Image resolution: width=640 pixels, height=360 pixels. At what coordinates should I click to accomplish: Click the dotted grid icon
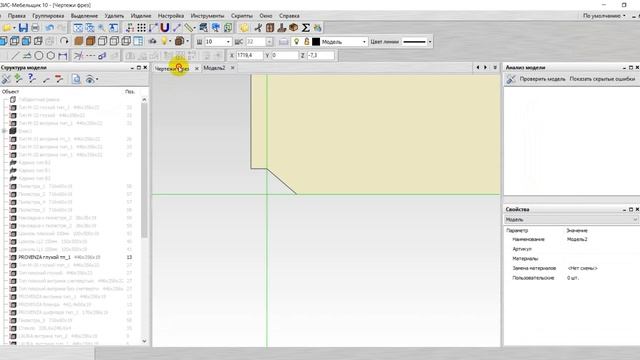coord(141,28)
